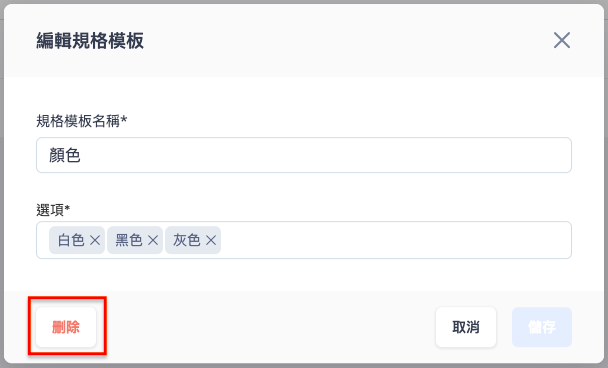
Task: Click the 儲存 button
Action: click(542, 327)
